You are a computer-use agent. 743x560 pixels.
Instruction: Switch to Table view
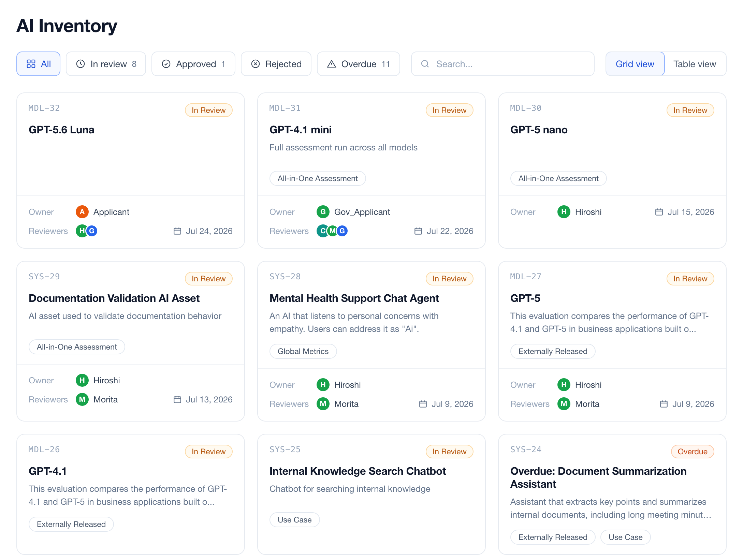coord(695,64)
